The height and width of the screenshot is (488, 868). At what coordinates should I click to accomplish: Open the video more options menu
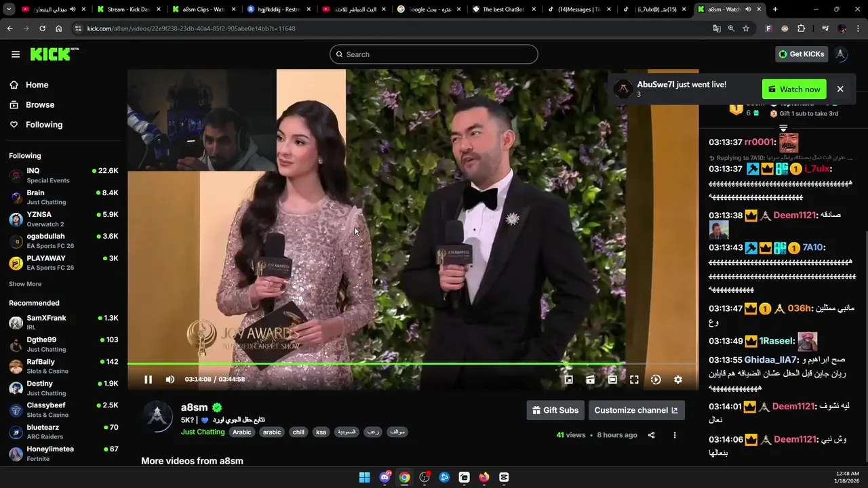(x=675, y=435)
